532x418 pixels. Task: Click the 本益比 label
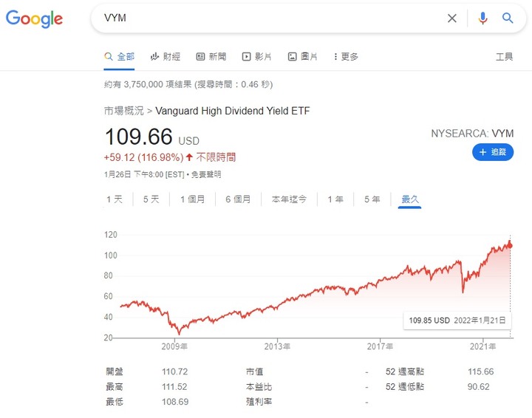click(259, 387)
